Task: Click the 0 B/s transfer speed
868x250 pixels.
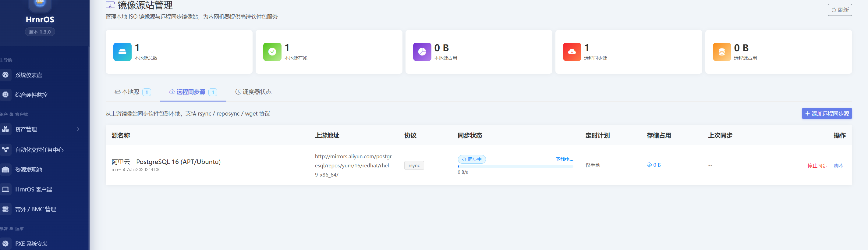Action: (x=463, y=172)
